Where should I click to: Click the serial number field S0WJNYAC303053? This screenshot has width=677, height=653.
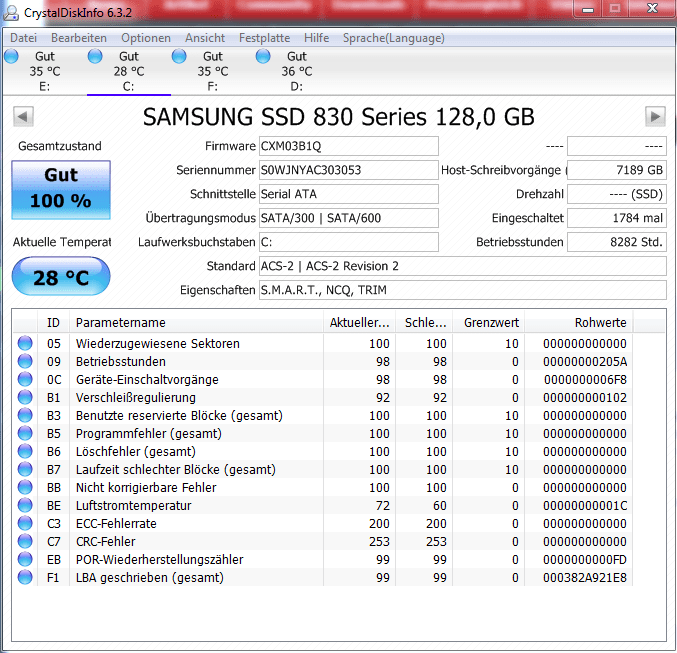[x=349, y=170]
